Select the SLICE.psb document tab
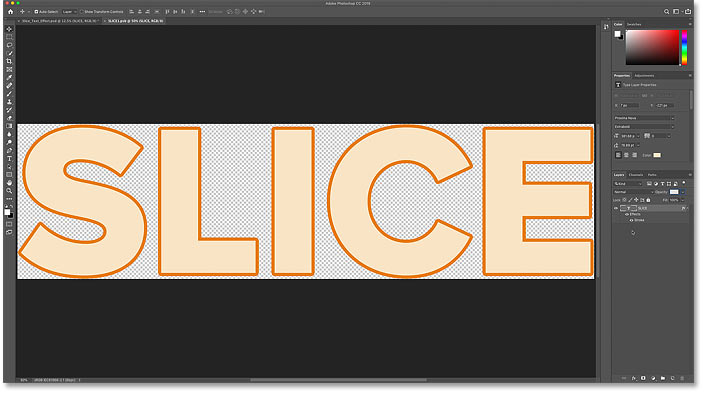The height and width of the screenshot is (394, 704). coord(133,21)
